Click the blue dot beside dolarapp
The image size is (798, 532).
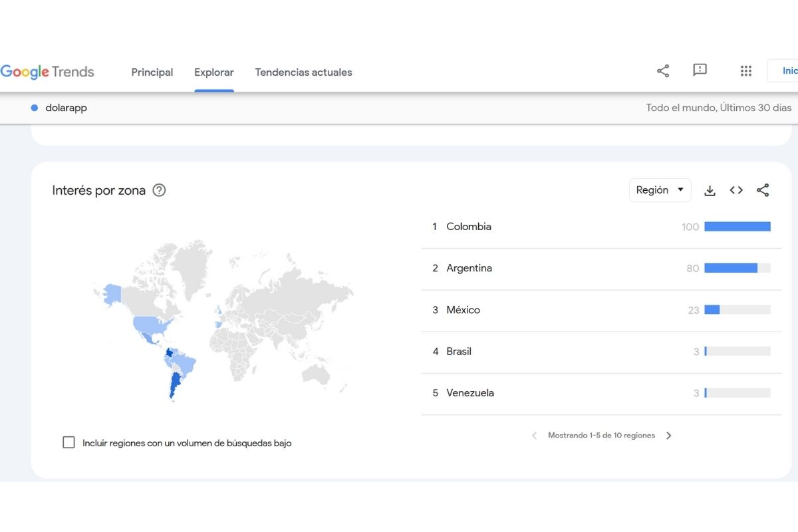coord(35,108)
